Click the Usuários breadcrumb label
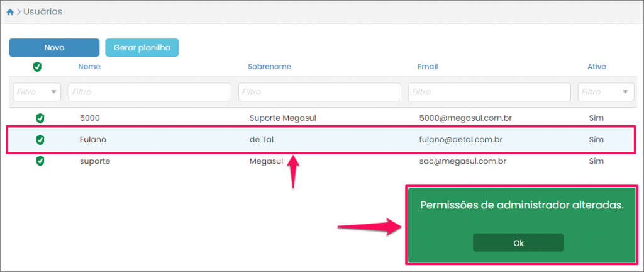 pos(43,12)
